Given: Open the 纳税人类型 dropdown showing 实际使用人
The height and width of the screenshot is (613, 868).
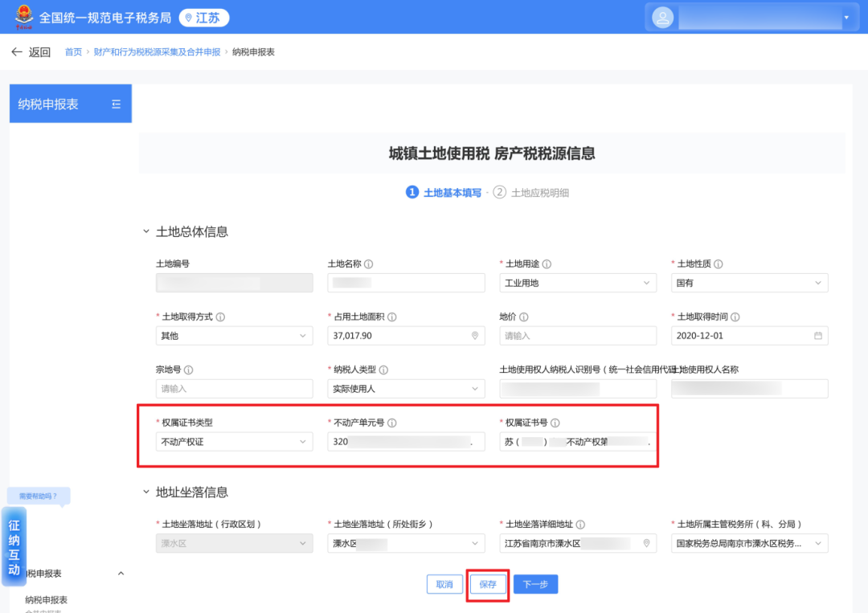Looking at the screenshot, I should click(x=406, y=389).
